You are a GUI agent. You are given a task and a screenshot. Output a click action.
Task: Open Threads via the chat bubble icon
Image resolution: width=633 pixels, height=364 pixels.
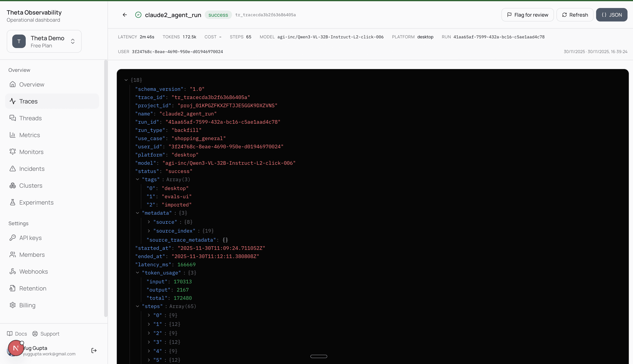pos(13,118)
